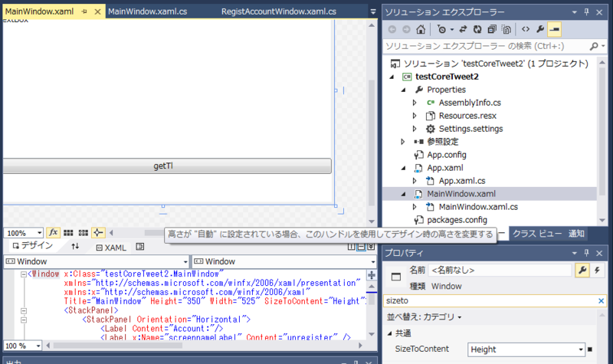Click the property marker square beside SizeToContent
The height and width of the screenshot is (364, 613).
[590, 349]
